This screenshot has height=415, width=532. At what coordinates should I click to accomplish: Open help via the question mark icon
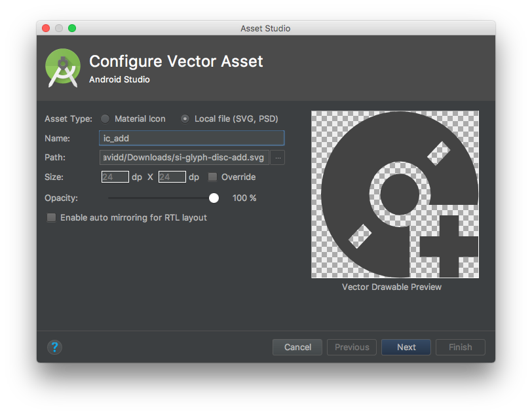point(54,347)
